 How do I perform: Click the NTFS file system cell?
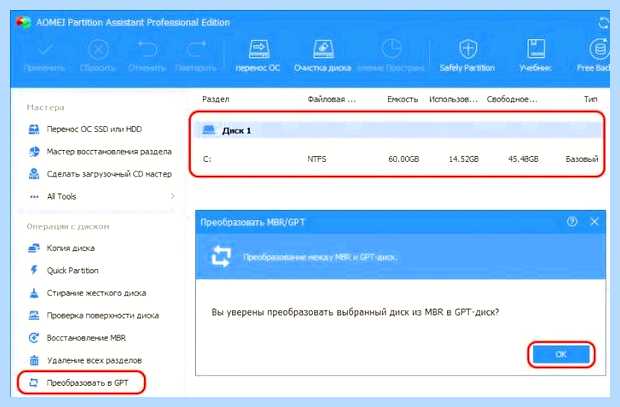click(x=317, y=159)
